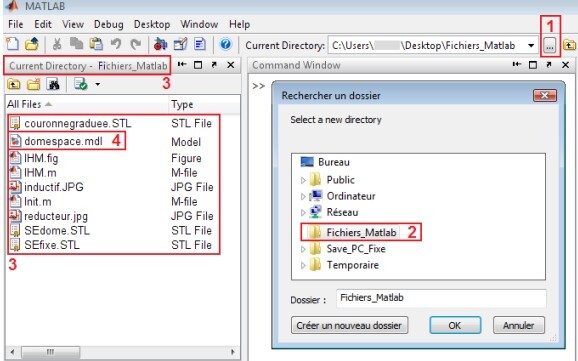Select SEdome.STL file

pyautogui.click(x=57, y=231)
